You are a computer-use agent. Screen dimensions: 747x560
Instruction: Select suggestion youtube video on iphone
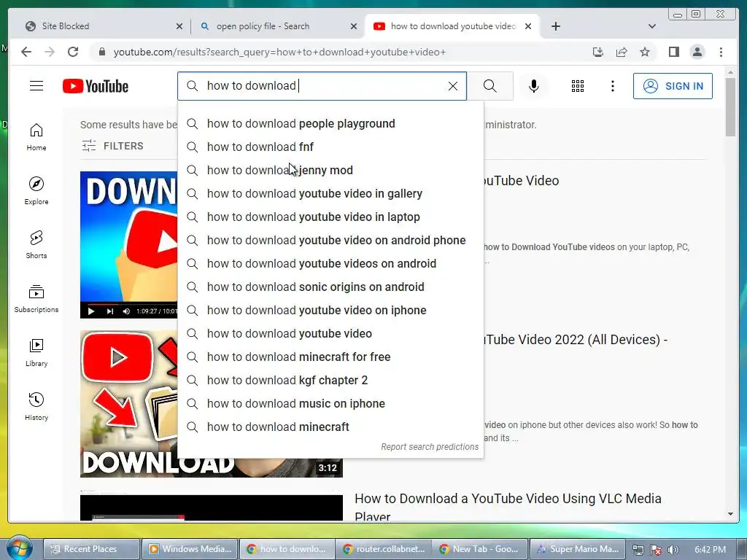click(330, 311)
